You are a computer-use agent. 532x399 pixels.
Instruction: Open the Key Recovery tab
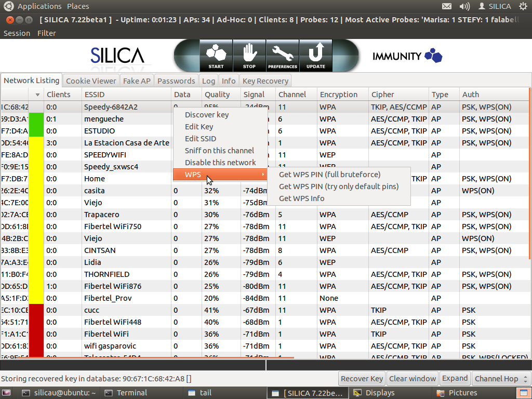pyautogui.click(x=265, y=81)
